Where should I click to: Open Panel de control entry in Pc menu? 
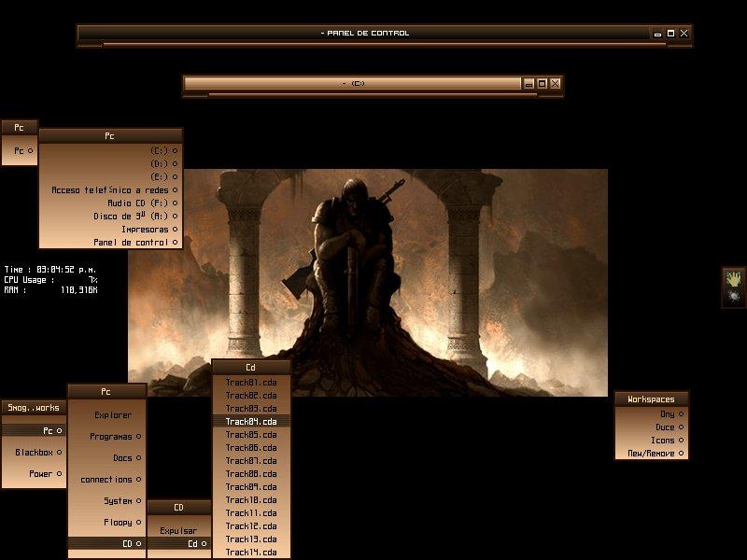tap(110, 243)
